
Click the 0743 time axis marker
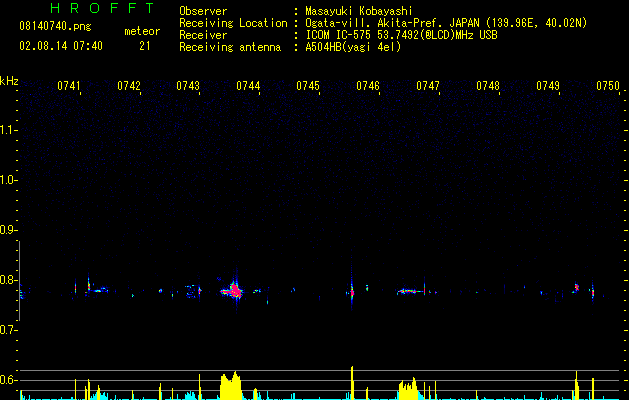[x=188, y=85]
